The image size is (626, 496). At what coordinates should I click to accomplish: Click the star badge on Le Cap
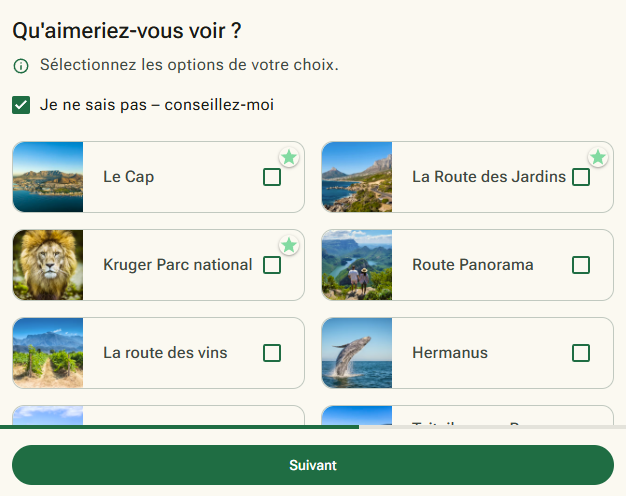point(289,157)
